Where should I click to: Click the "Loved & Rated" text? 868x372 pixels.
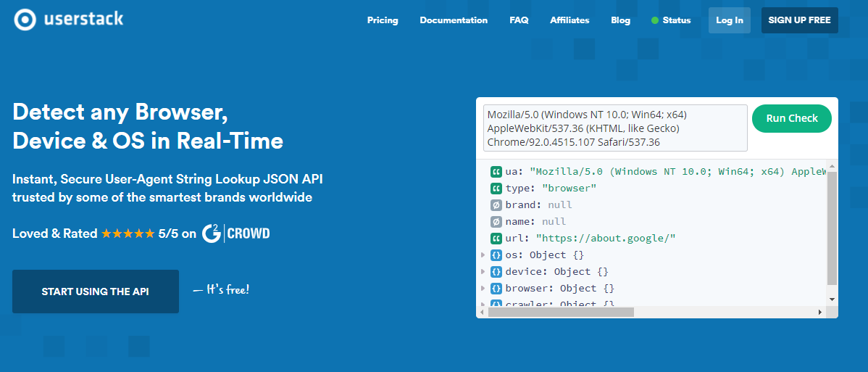tap(55, 234)
